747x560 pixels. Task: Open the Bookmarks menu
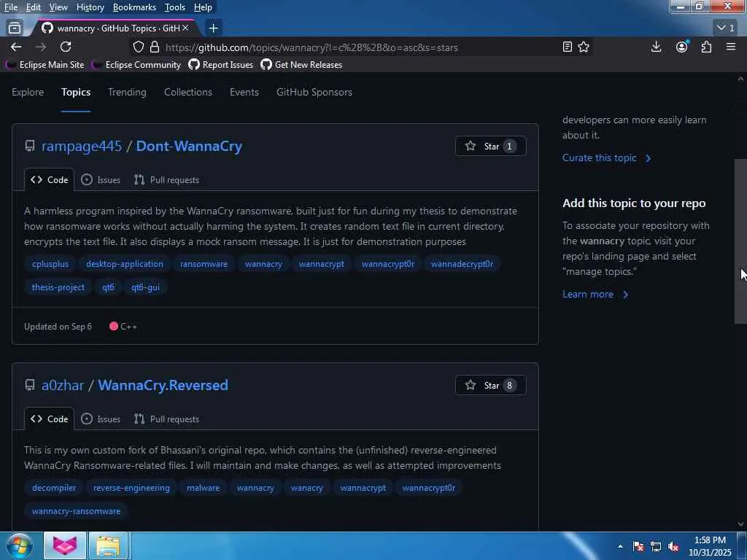134,7
